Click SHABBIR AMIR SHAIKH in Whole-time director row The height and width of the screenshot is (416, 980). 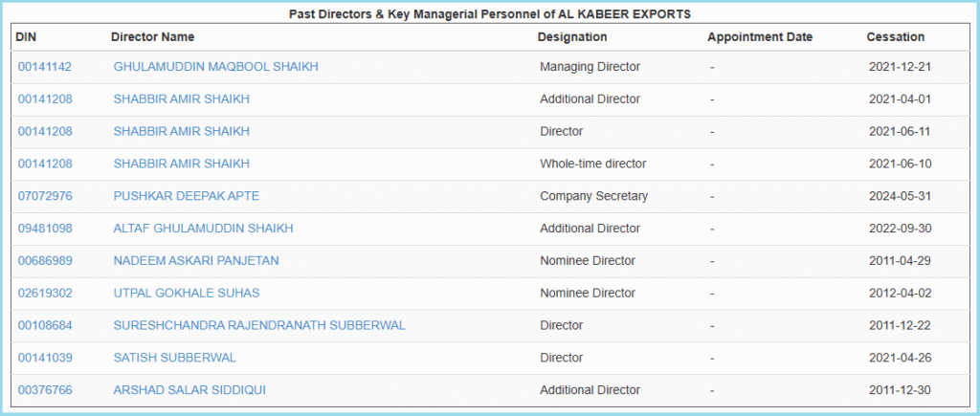(181, 164)
